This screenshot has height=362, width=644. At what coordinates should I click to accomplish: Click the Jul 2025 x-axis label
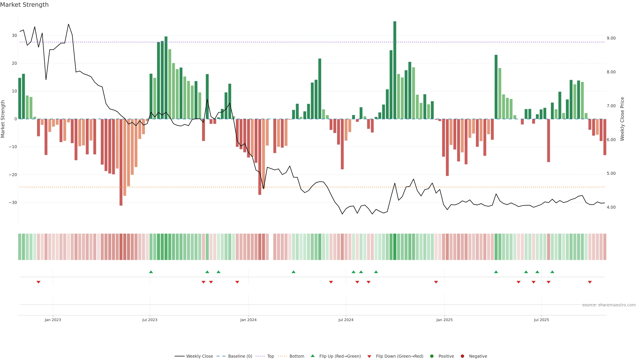pos(541,320)
